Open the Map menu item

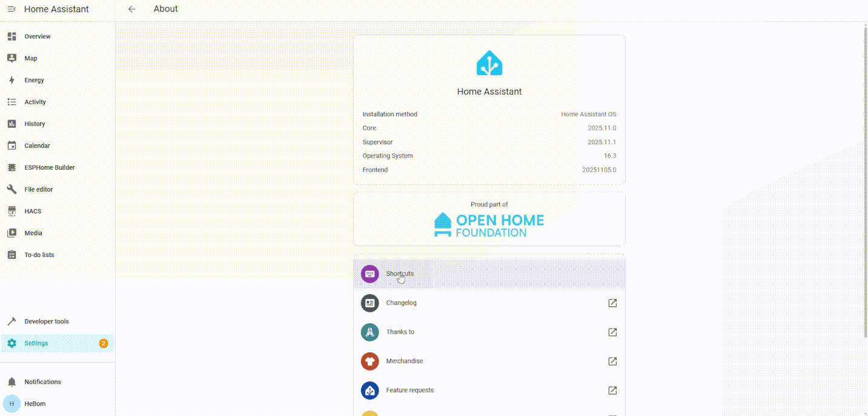[x=58, y=58]
